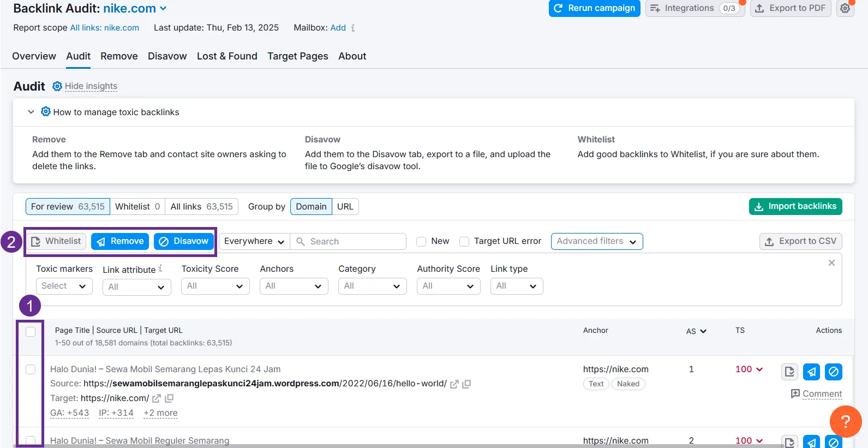Click the IP: +314 marker
The width and height of the screenshot is (868, 448).
click(116, 413)
